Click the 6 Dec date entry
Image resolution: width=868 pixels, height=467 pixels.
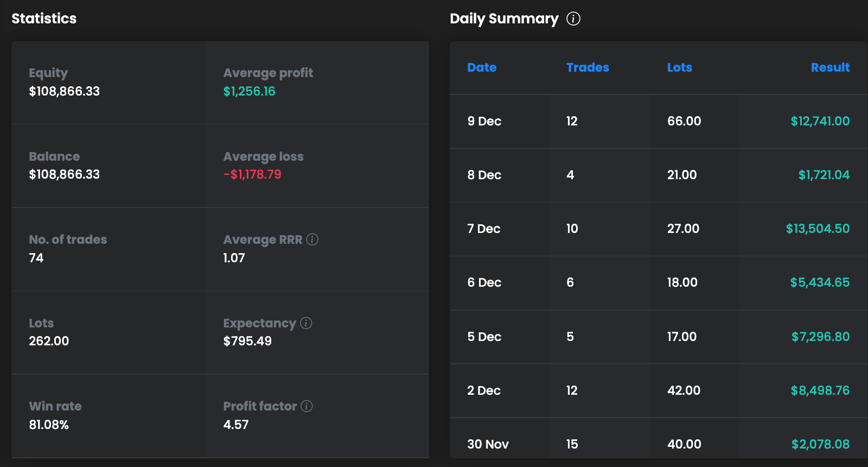pyautogui.click(x=484, y=282)
